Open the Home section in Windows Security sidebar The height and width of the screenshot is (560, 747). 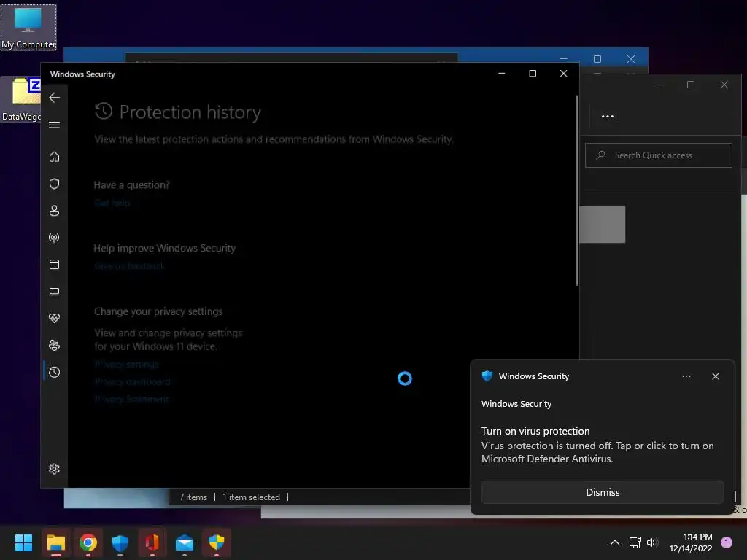point(54,157)
